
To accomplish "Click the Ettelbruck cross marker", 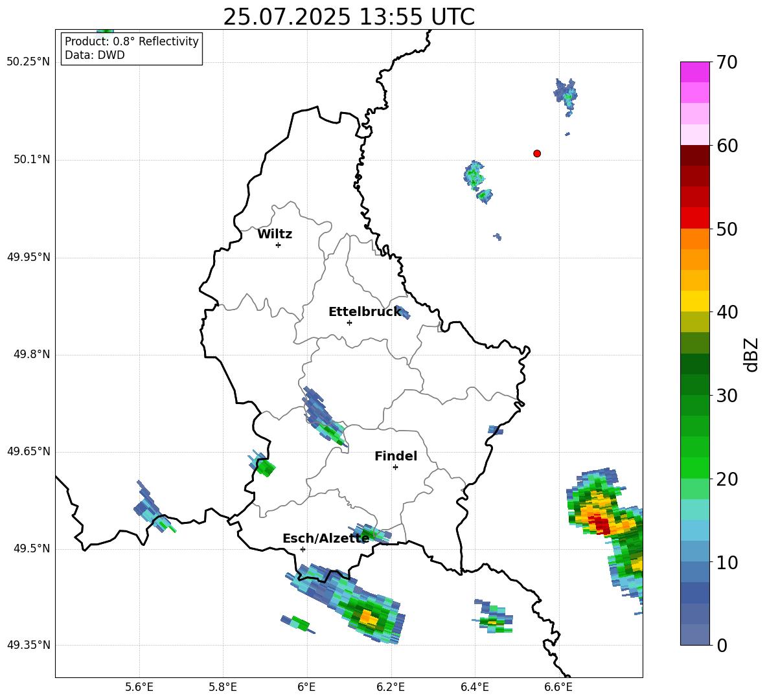I will coord(349,322).
